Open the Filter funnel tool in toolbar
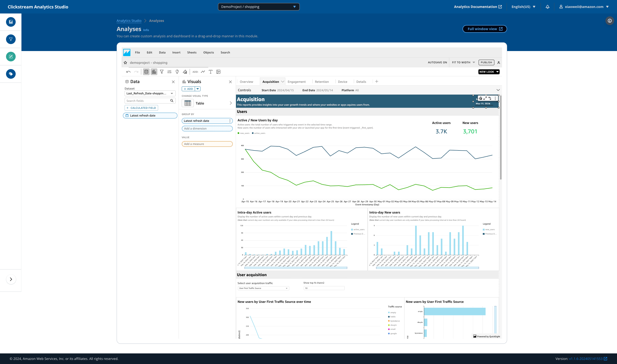Screen dimensions: 617x364 point(162,72)
